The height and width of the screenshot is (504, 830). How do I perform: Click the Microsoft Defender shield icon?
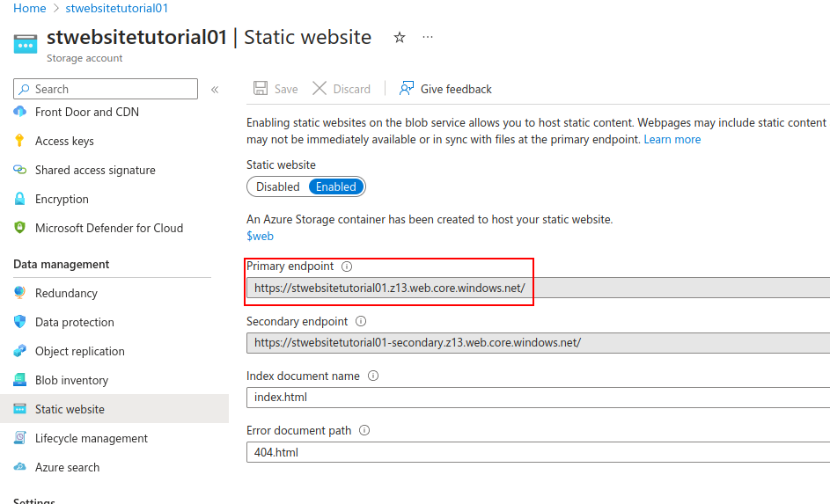[x=19, y=228]
